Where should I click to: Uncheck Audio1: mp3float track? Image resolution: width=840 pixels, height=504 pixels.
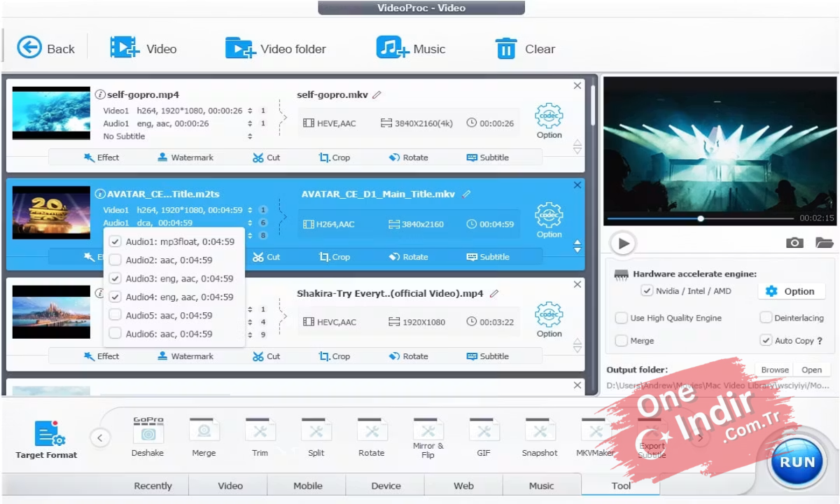[x=115, y=241]
